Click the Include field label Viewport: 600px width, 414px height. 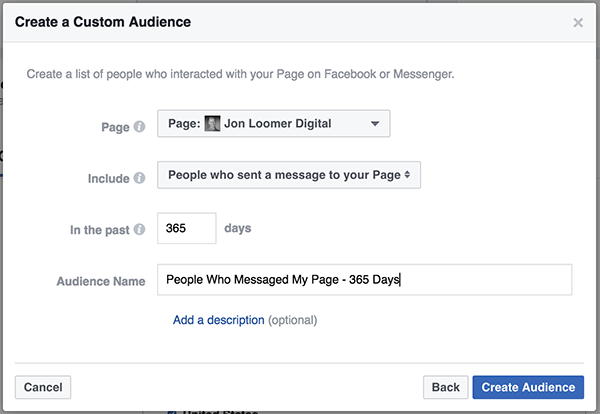point(108,179)
